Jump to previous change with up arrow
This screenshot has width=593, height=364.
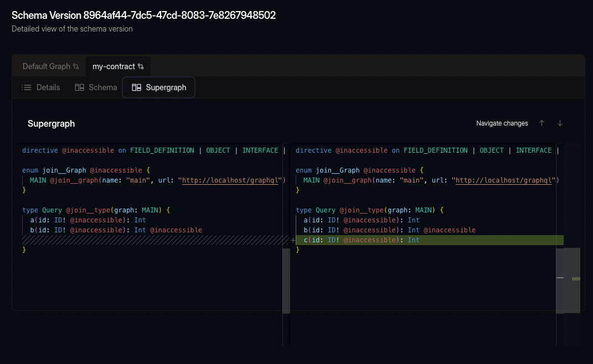pos(542,123)
